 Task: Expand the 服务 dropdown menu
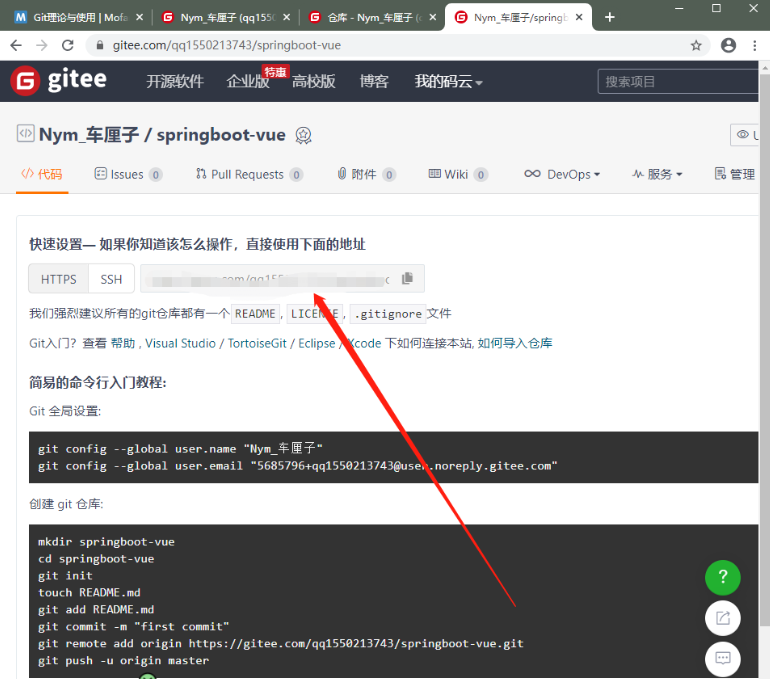click(657, 174)
